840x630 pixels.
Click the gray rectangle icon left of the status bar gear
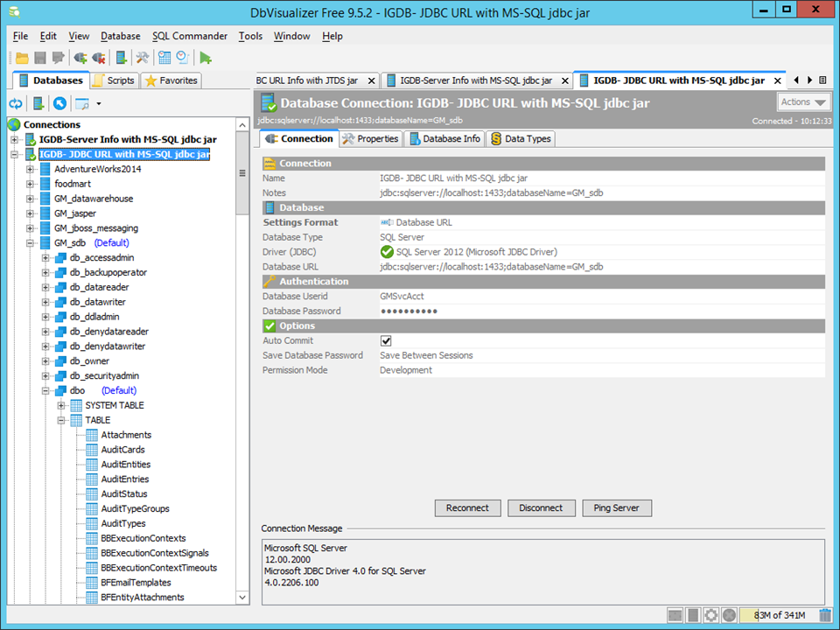pos(693,615)
